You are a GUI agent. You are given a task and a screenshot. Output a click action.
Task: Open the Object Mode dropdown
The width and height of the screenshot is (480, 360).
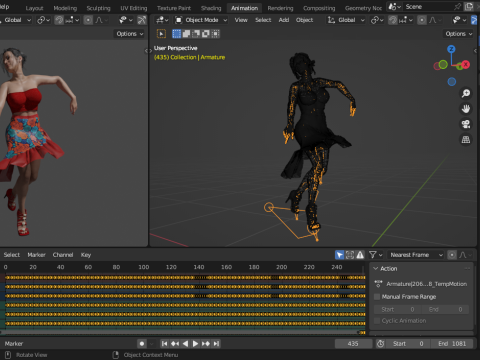coord(201,20)
